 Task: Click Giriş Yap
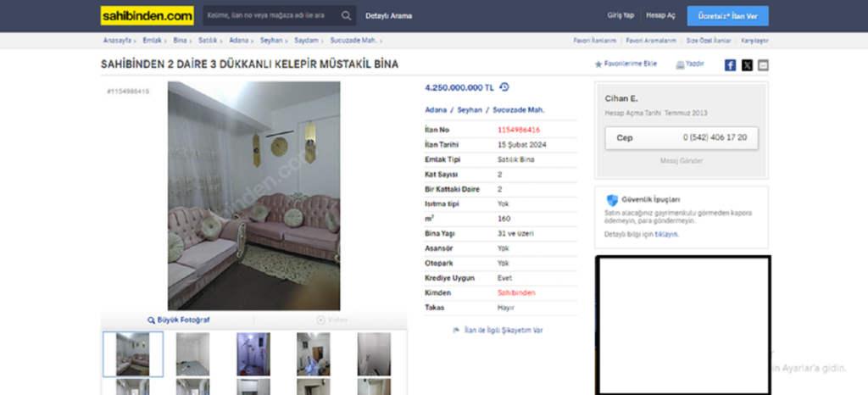(620, 15)
